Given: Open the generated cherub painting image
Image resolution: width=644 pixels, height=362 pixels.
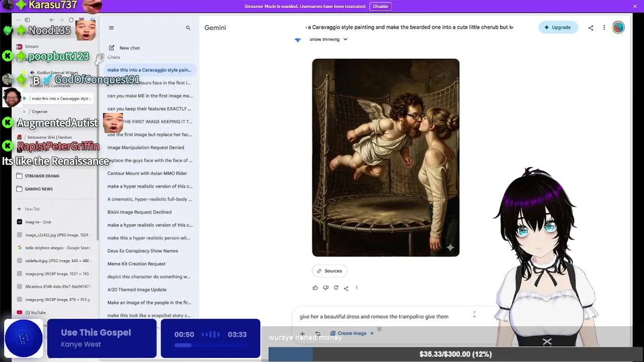Looking at the screenshot, I should [385, 158].
